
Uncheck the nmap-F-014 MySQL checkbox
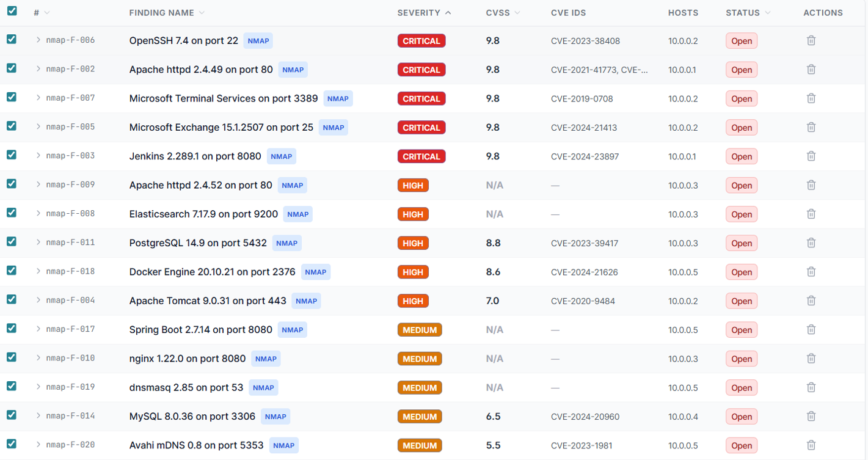tap(12, 415)
